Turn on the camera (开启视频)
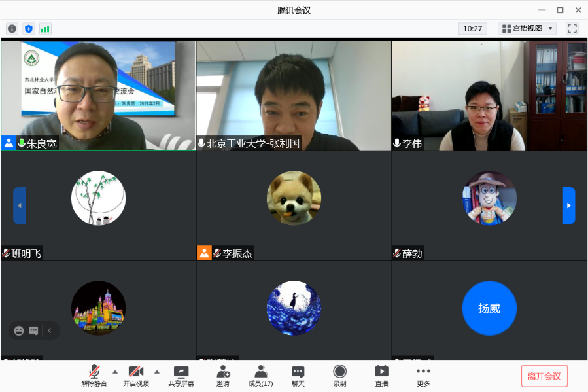 click(x=136, y=376)
